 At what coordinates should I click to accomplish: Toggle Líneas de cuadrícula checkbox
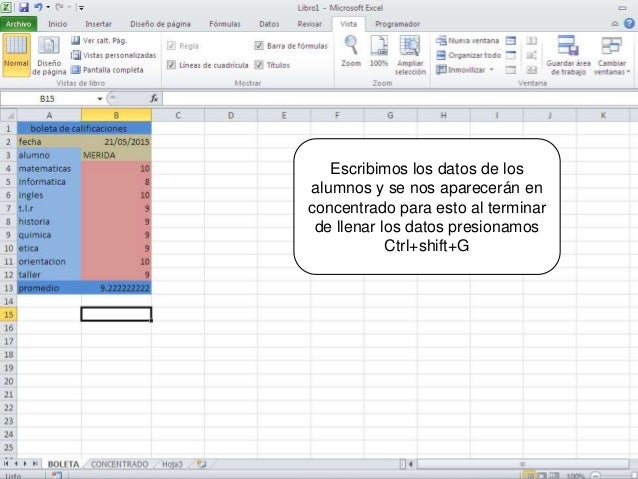coord(171,65)
